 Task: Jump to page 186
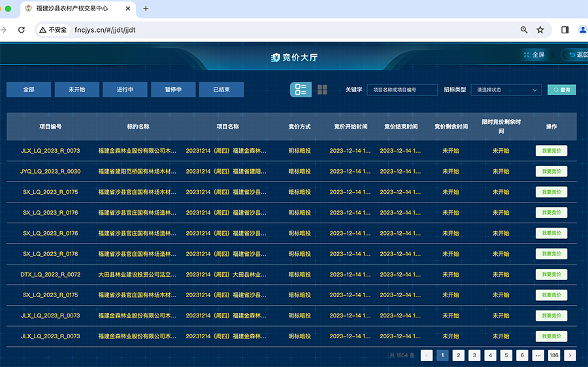pyautogui.click(x=554, y=355)
